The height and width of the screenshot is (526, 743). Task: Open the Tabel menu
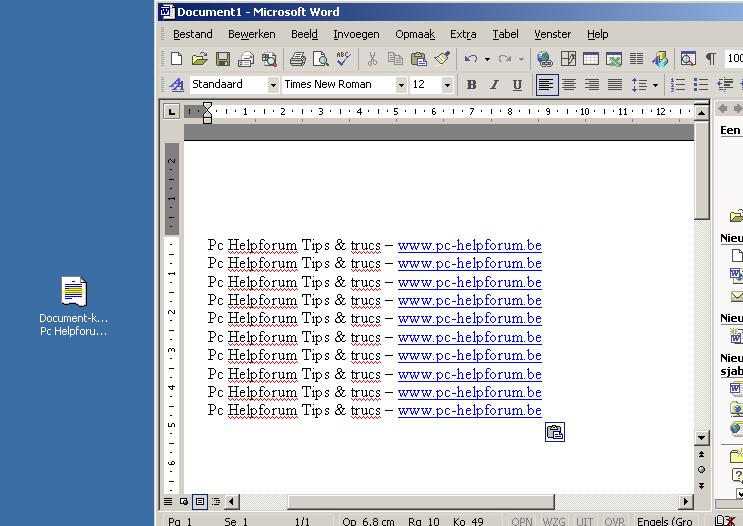pyautogui.click(x=505, y=34)
